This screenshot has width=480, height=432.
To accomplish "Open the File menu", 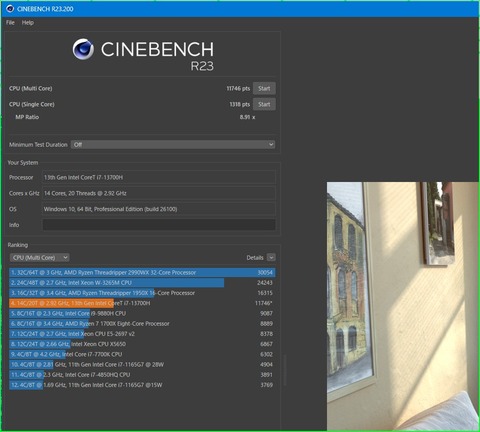I will (10, 23).
